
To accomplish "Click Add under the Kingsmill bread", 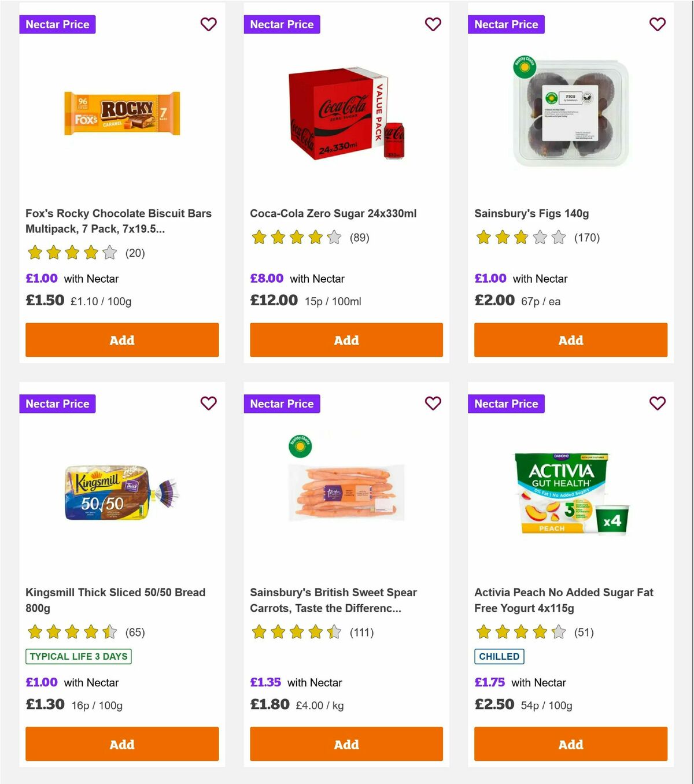I will click(121, 744).
